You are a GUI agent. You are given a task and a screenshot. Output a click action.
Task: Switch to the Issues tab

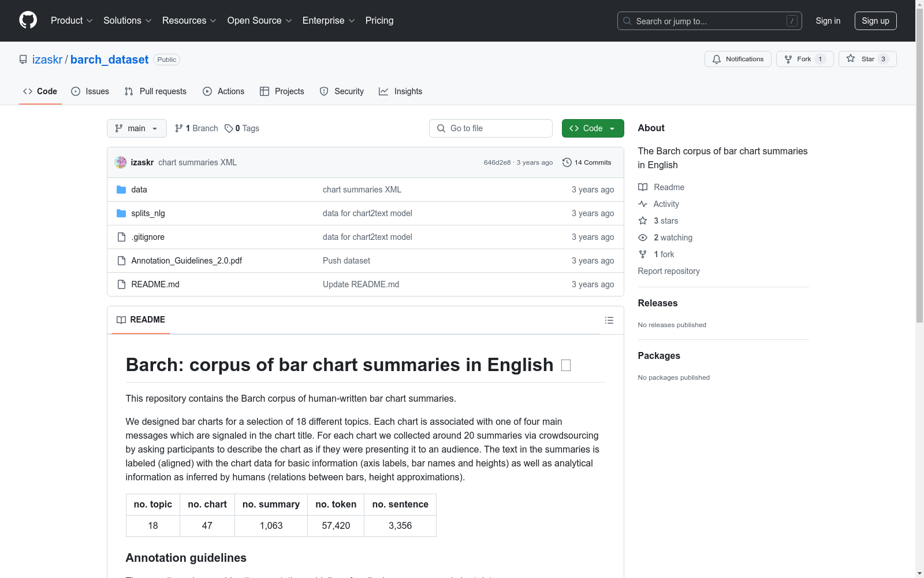90,91
